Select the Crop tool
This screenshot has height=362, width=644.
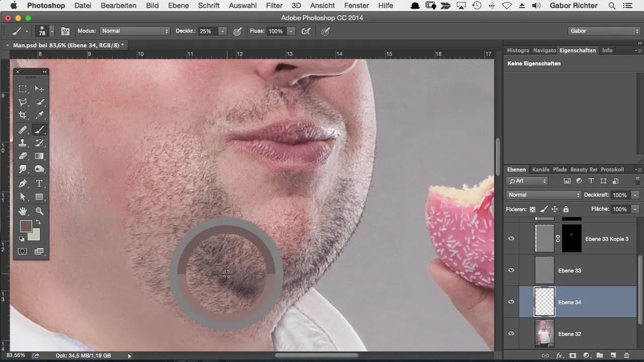(23, 115)
